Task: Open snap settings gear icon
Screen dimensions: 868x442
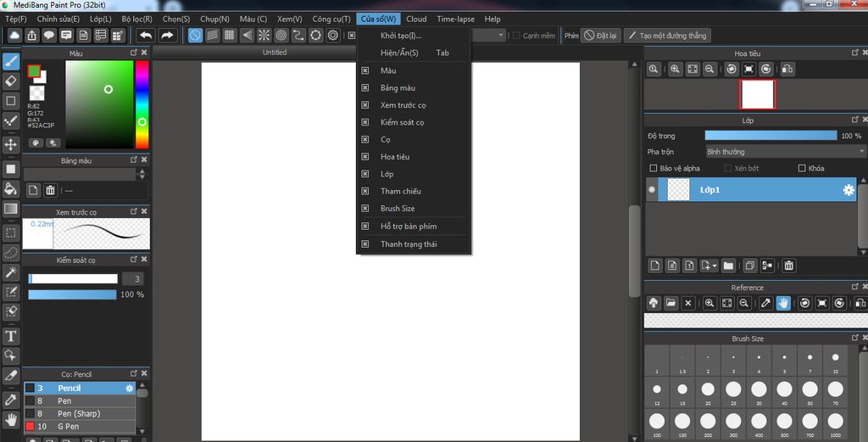Action: point(332,36)
